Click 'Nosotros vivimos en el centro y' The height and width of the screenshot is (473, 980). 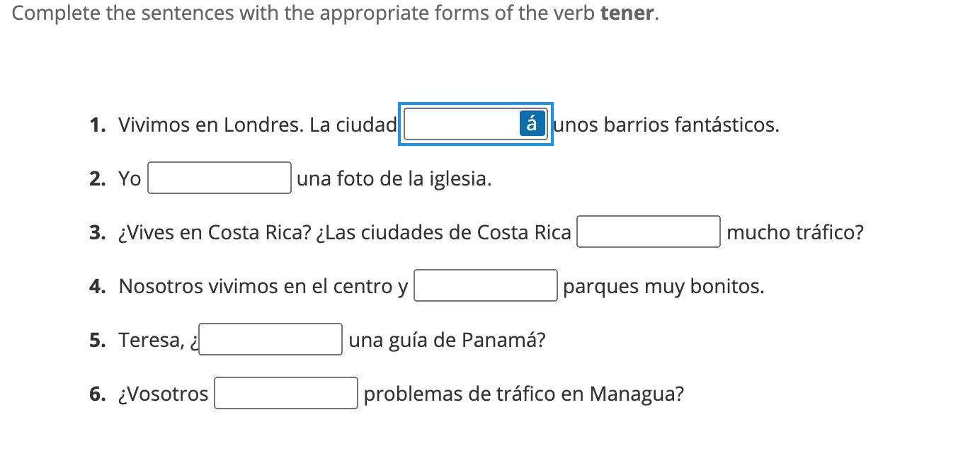tap(263, 286)
